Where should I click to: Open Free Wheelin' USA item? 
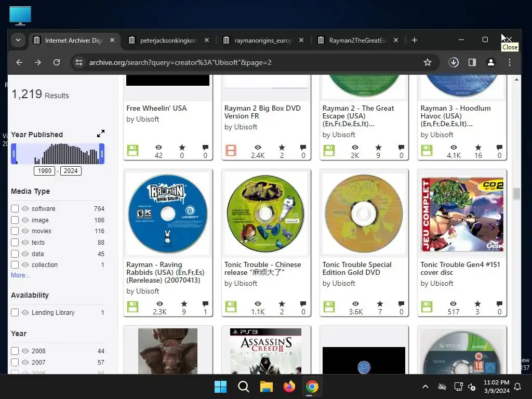point(156,108)
